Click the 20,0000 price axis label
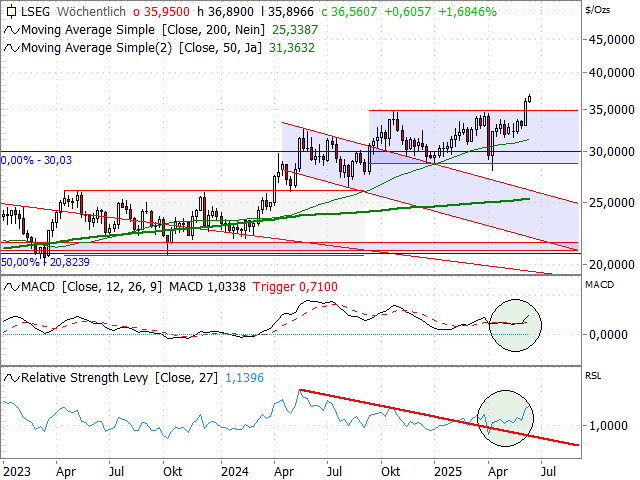The height and width of the screenshot is (480, 640). pyautogui.click(x=611, y=264)
